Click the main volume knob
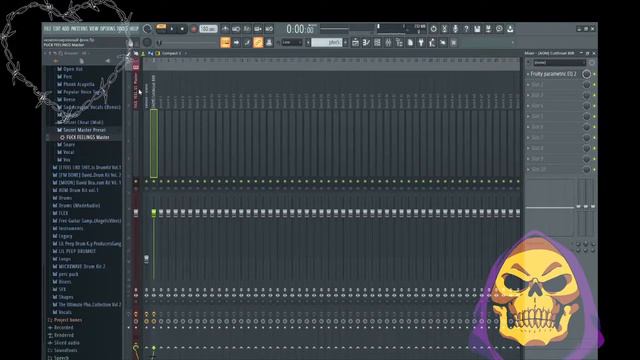This screenshot has height=360, width=640. pyautogui.click(x=147, y=29)
